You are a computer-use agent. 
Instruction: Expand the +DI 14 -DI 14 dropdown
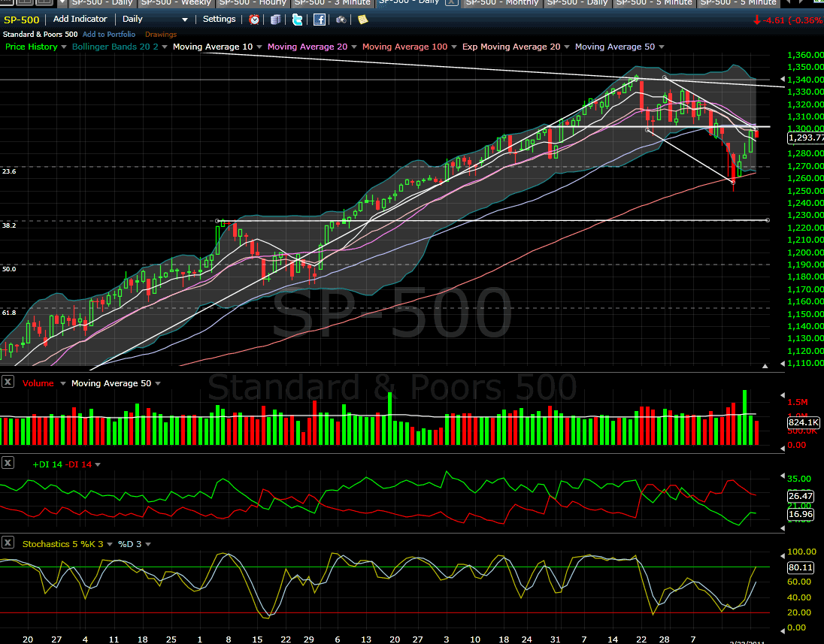pyautogui.click(x=98, y=464)
